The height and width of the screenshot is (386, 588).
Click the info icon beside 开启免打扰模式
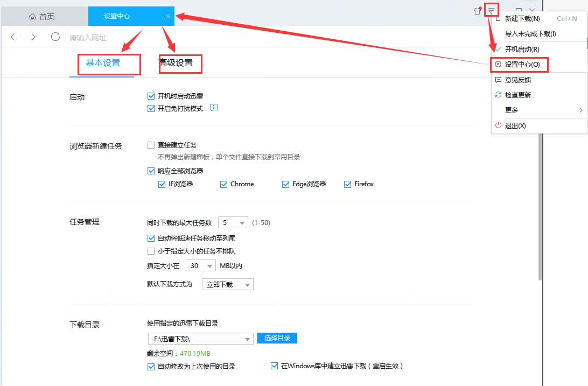click(x=214, y=108)
